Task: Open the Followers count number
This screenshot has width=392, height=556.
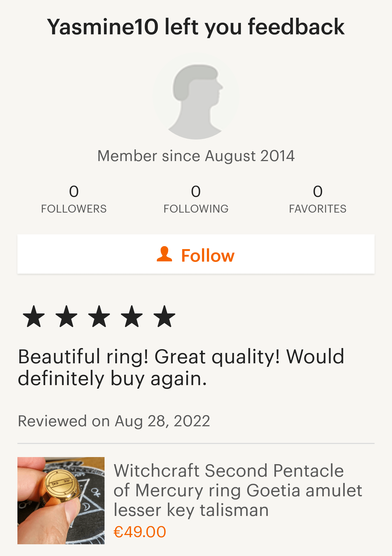Action: point(74,191)
